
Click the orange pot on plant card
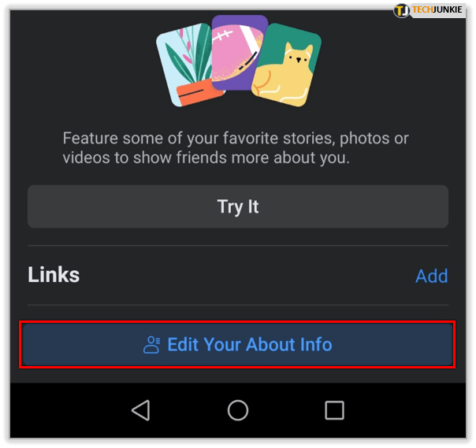[x=199, y=92]
